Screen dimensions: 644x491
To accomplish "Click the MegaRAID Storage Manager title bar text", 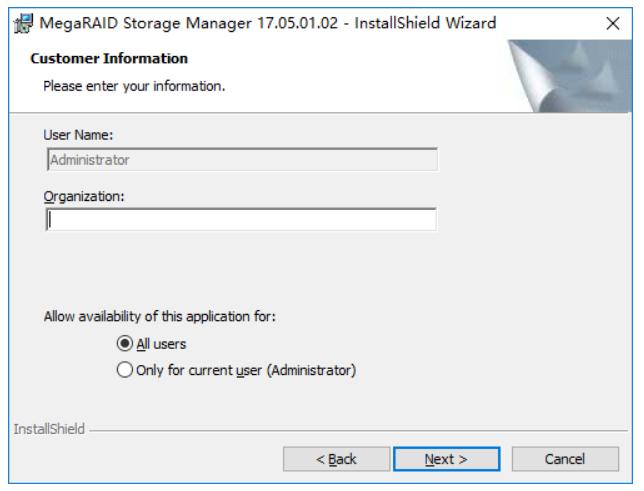I will click(268, 23).
